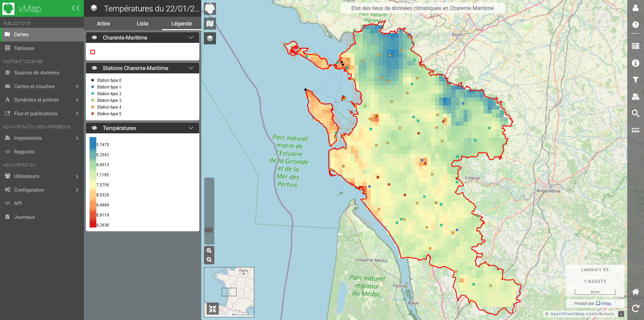Image resolution: width=644 pixels, height=320 pixels.
Task: Zoom out on the map
Action: click(x=209, y=260)
